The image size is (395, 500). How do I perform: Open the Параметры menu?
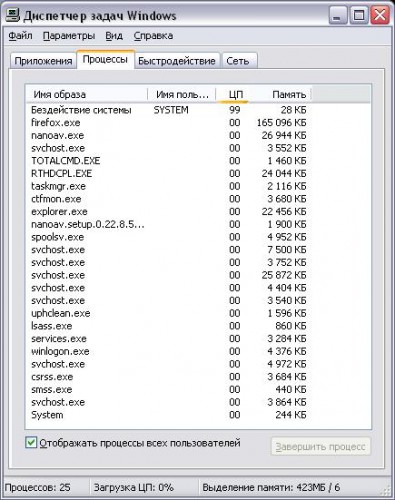(x=69, y=36)
